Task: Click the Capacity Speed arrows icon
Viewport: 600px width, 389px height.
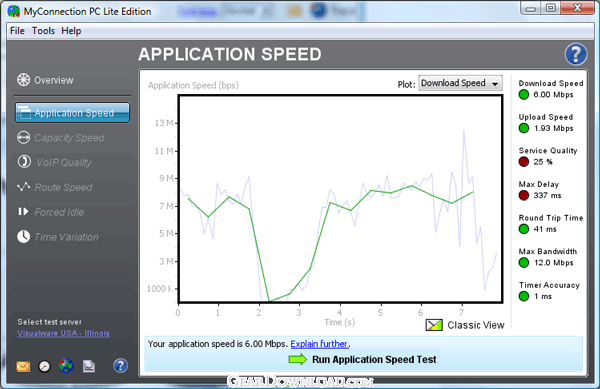Action: pos(23,138)
